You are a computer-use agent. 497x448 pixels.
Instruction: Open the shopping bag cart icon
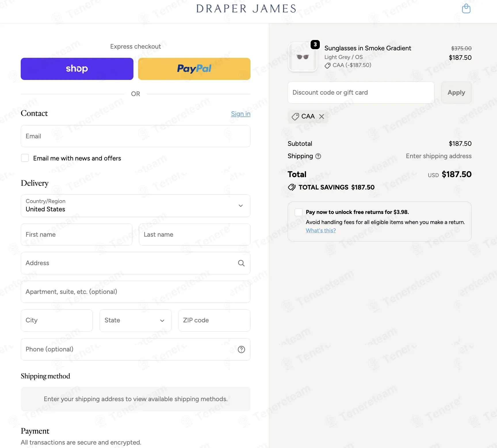466,9
